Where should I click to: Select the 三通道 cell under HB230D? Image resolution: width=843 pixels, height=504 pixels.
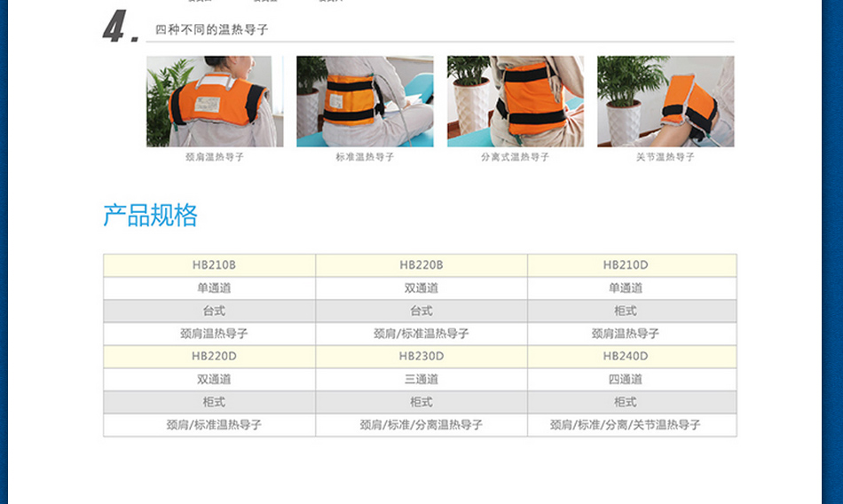[421, 379]
